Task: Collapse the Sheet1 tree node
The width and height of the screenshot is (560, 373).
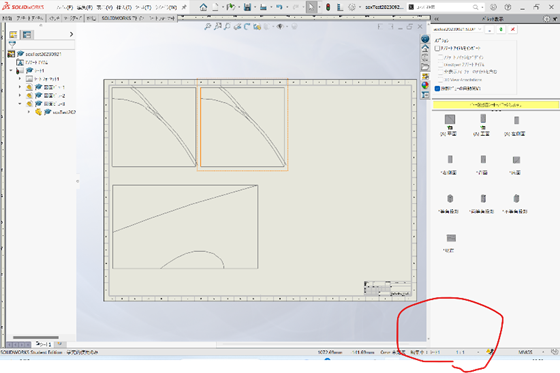Action: coord(11,71)
